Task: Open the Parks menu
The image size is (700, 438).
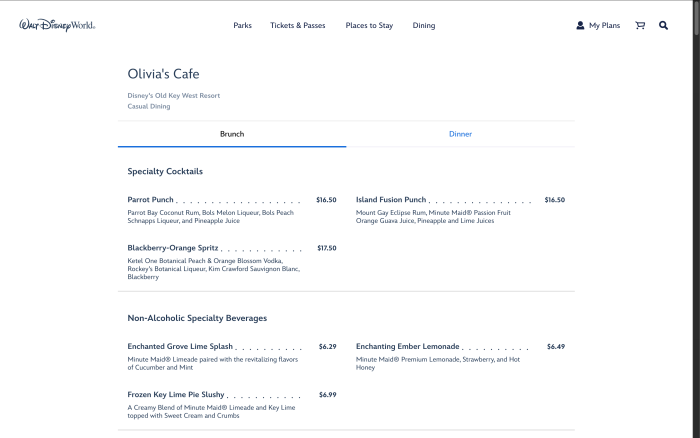Action: point(242,25)
